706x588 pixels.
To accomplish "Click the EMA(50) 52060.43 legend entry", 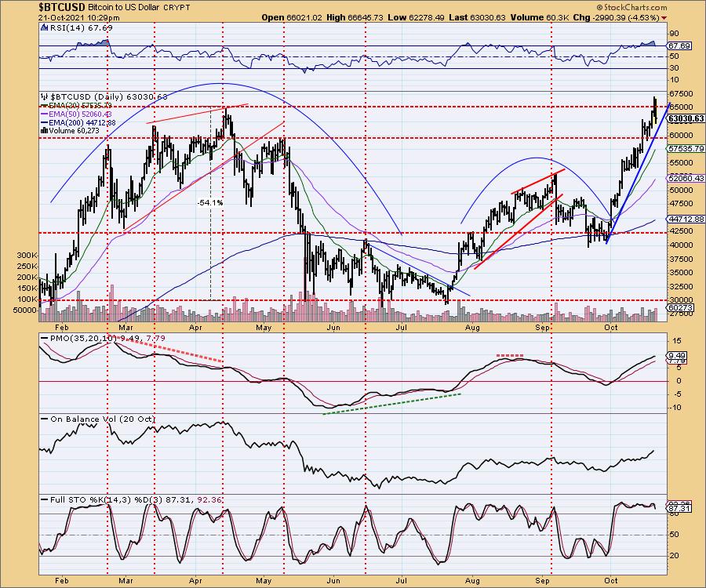I will click(x=77, y=114).
